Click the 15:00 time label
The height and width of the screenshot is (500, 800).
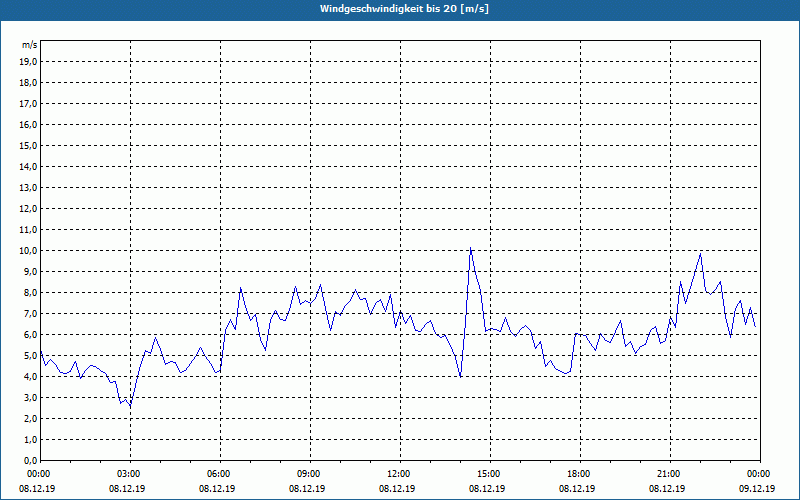pyautogui.click(x=490, y=474)
